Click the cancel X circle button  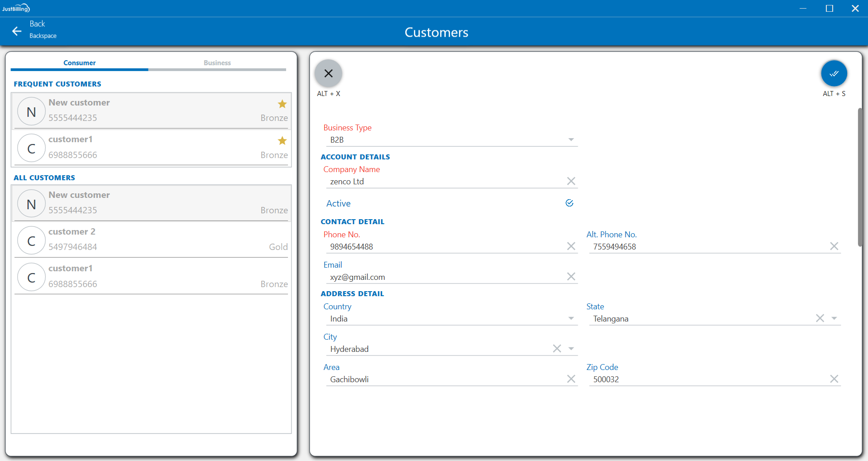pyautogui.click(x=328, y=73)
